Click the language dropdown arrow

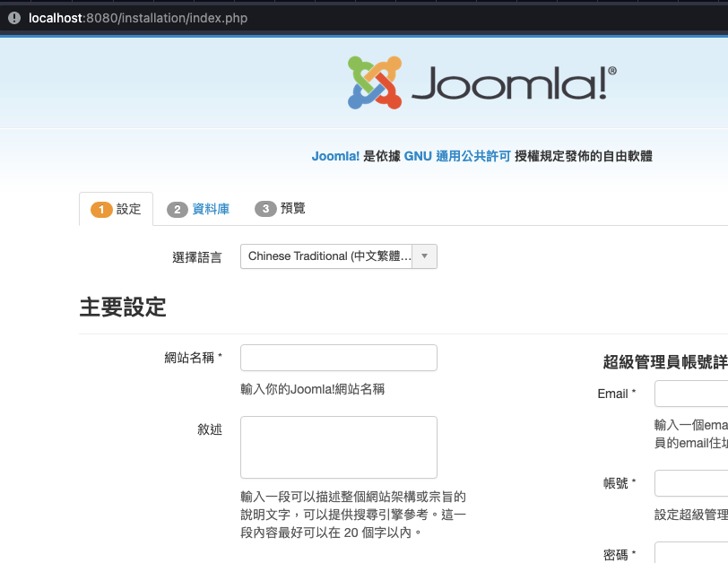pos(424,256)
